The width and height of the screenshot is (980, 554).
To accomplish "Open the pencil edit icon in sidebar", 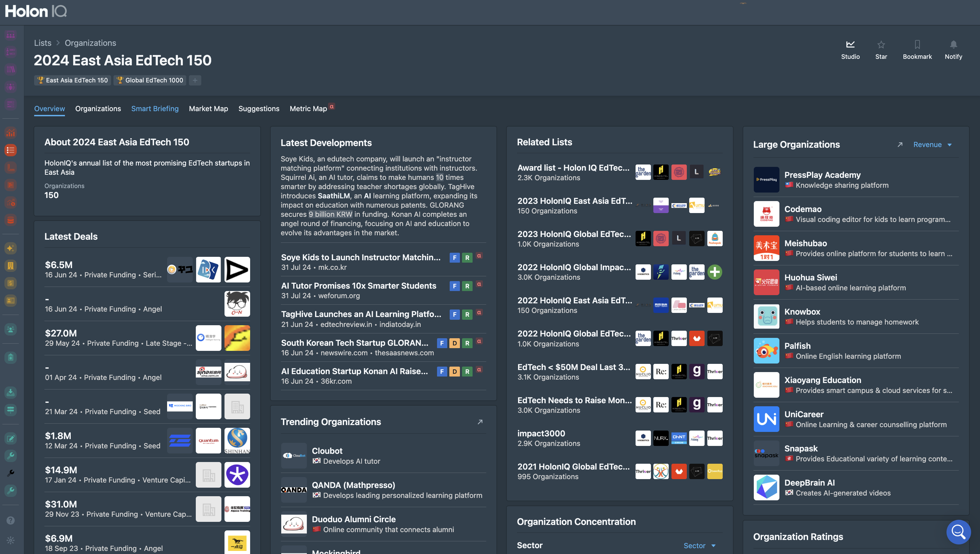I will [11, 438].
